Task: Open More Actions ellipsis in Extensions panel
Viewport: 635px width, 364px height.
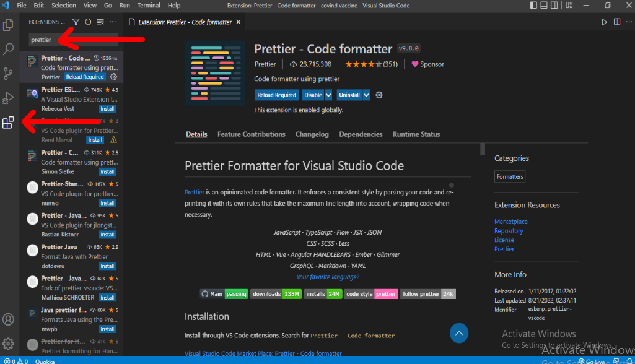Action: (112, 22)
